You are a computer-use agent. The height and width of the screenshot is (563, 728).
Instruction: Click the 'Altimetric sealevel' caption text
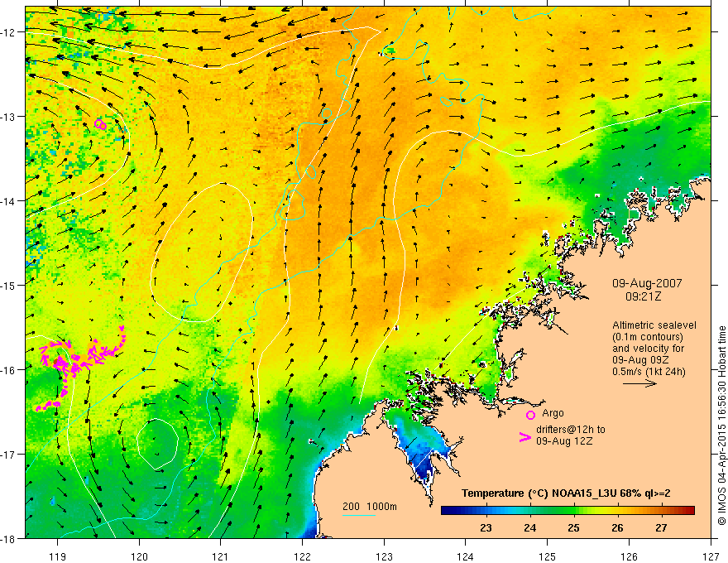654,325
